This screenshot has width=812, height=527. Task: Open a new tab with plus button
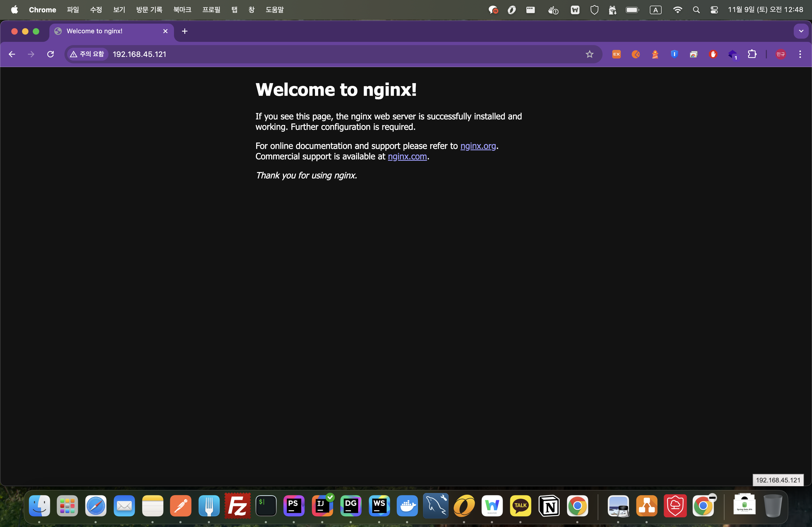[x=184, y=31]
